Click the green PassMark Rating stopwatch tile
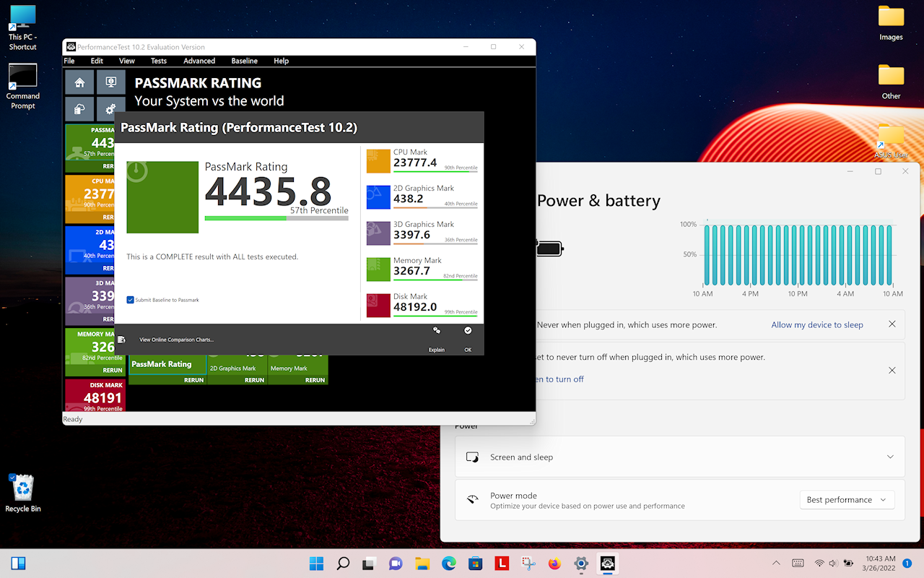The width and height of the screenshot is (924, 578). coord(162,197)
